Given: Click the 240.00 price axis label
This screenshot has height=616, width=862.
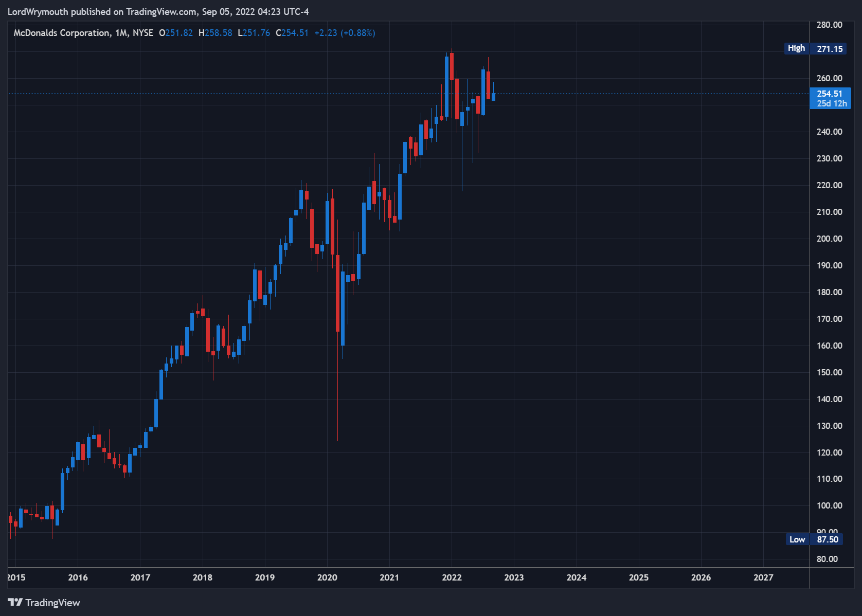Looking at the screenshot, I should [x=829, y=132].
